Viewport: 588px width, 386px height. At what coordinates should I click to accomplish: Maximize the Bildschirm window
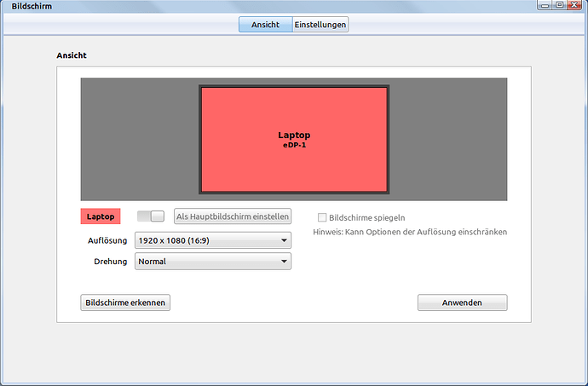point(560,5)
